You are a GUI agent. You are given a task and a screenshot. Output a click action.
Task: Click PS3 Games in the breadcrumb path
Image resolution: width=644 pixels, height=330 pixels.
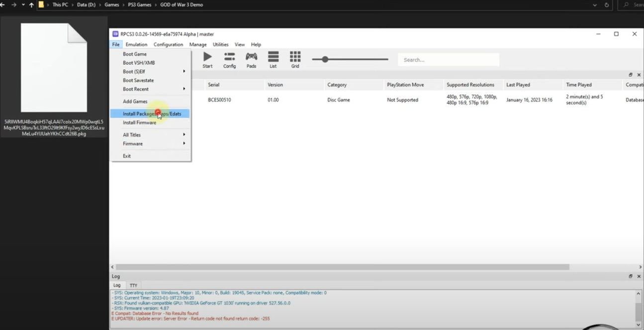pos(139,5)
